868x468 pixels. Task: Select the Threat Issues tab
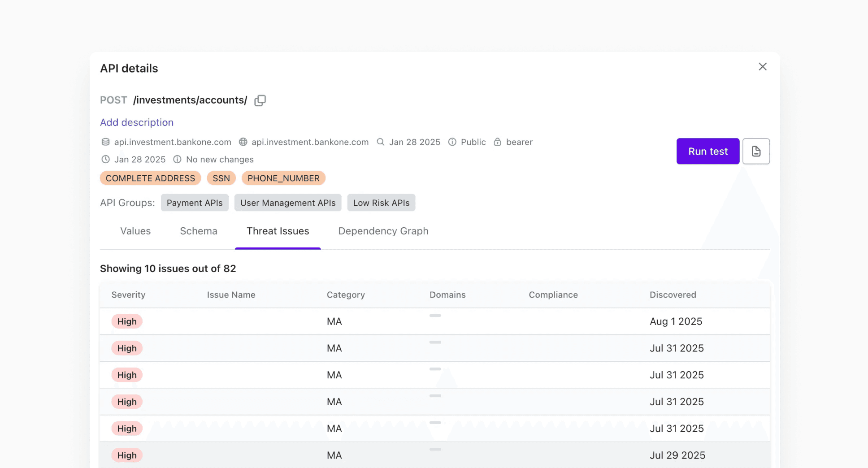(278, 231)
